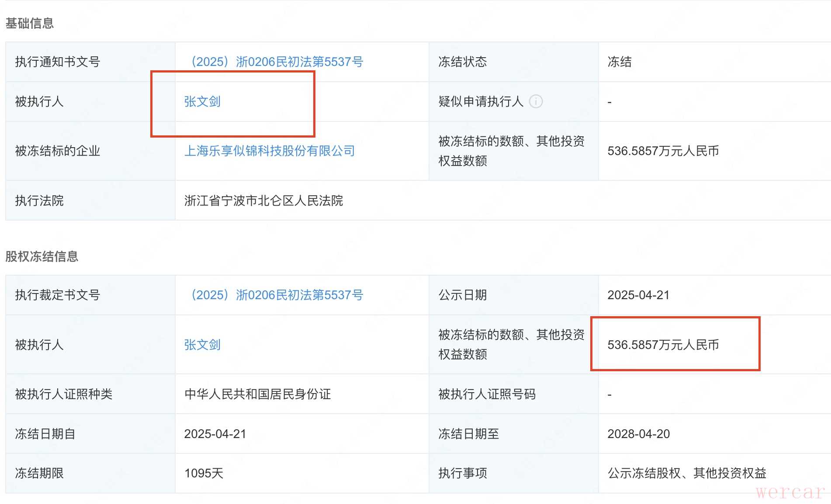This screenshot has height=504, width=831.
Task: Open the 执行裁定书文号 case number link
Action: pyautogui.click(x=277, y=295)
